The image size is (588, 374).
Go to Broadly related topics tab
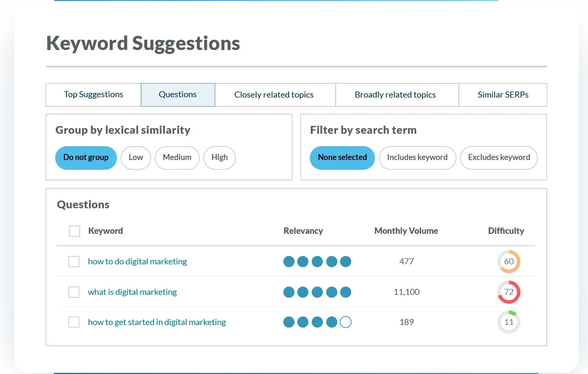pyautogui.click(x=395, y=95)
